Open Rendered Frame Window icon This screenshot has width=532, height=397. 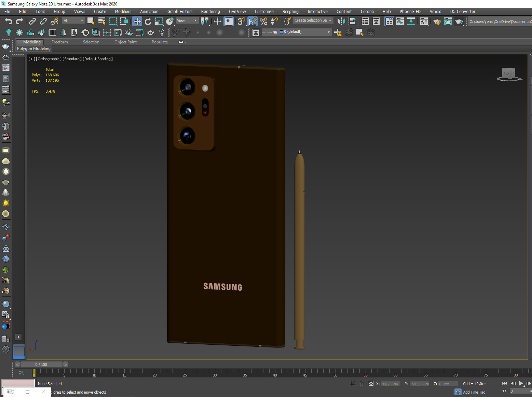448,22
